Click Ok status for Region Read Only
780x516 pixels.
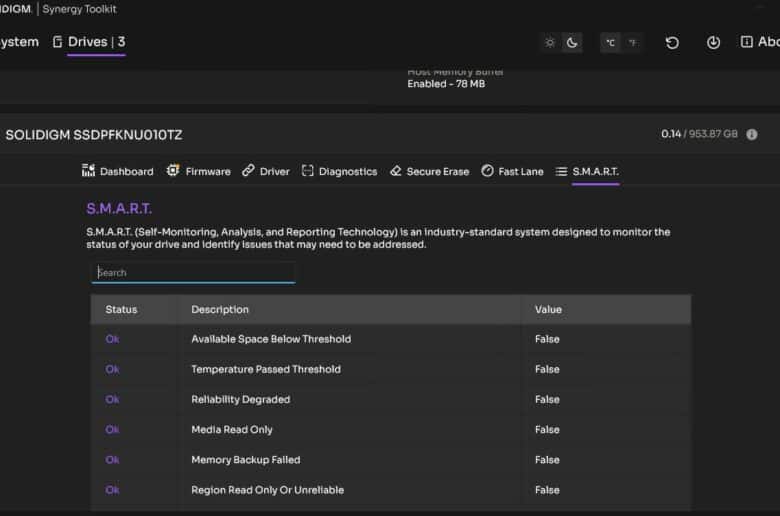click(x=112, y=490)
